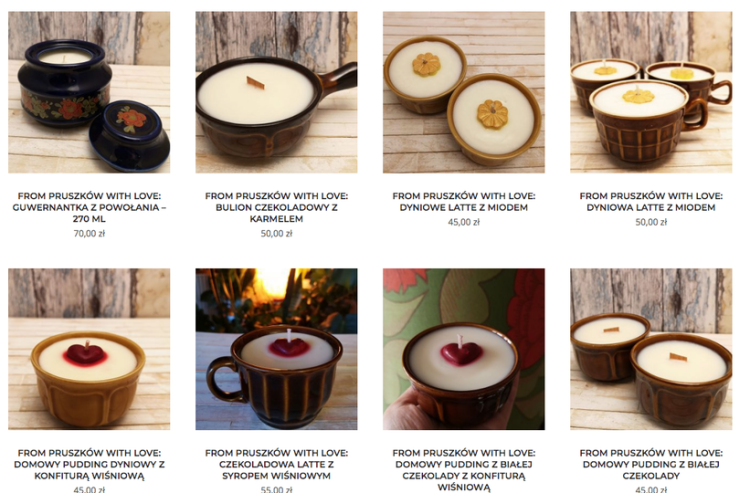Click the 50,00 zł price under Dyniowa Latte
750x493 pixels.
(x=651, y=222)
